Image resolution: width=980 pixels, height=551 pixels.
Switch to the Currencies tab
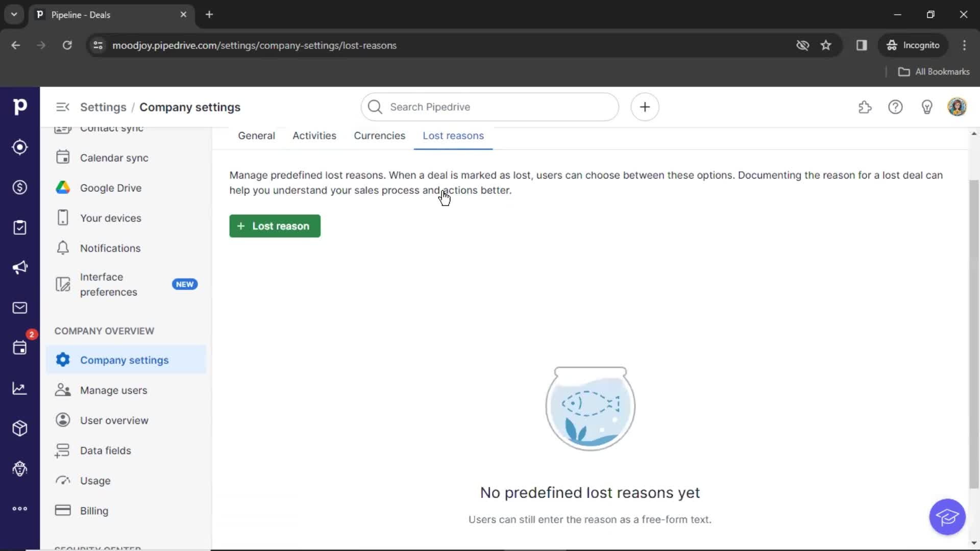tap(380, 135)
